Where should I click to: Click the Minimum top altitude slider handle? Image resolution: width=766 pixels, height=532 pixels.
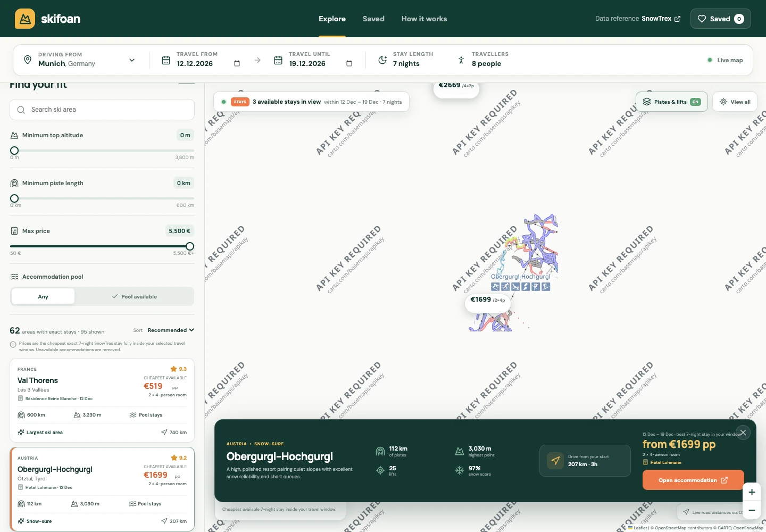14,151
